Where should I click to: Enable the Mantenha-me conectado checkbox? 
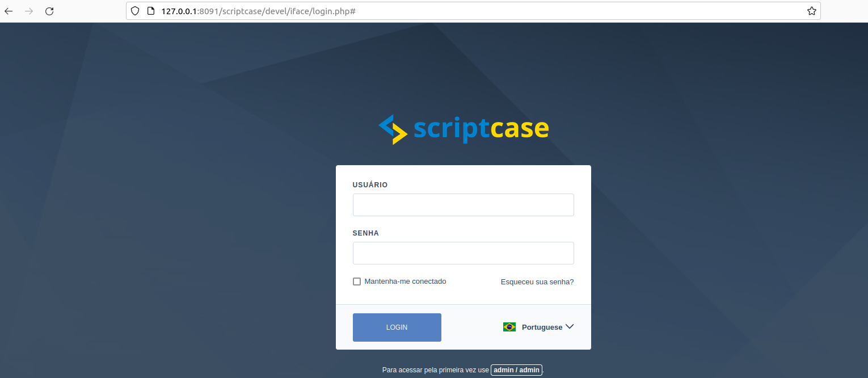357,282
